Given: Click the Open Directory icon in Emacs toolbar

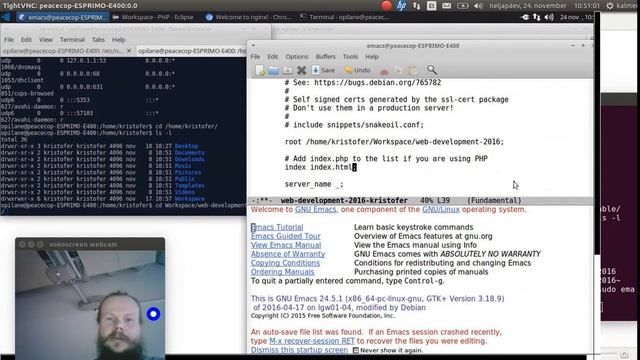Looking at the screenshot, I should pos(287,70).
